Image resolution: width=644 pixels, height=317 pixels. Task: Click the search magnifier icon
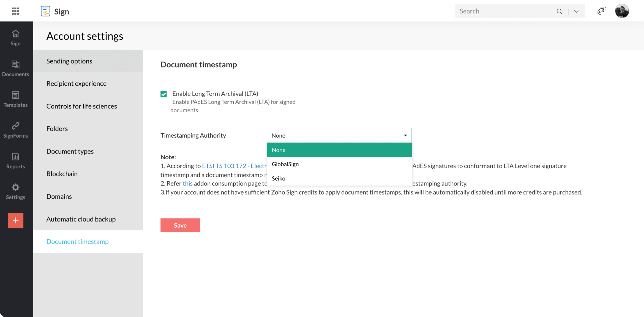tap(560, 11)
